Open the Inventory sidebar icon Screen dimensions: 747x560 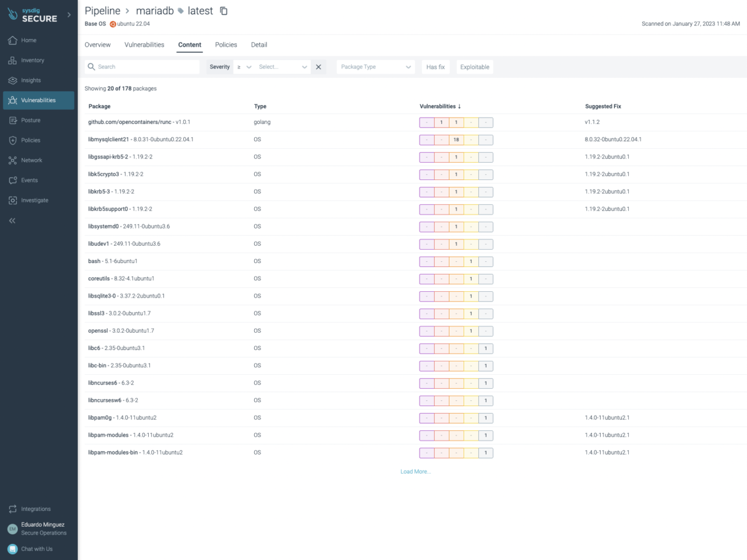13,61
